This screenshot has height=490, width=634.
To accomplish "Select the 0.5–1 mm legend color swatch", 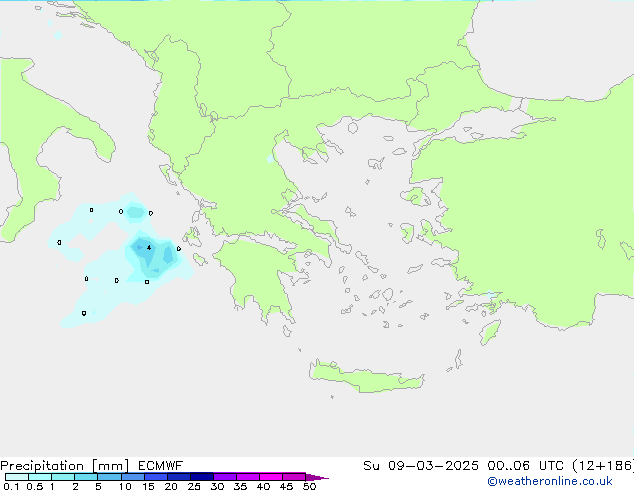I will click(40, 477).
